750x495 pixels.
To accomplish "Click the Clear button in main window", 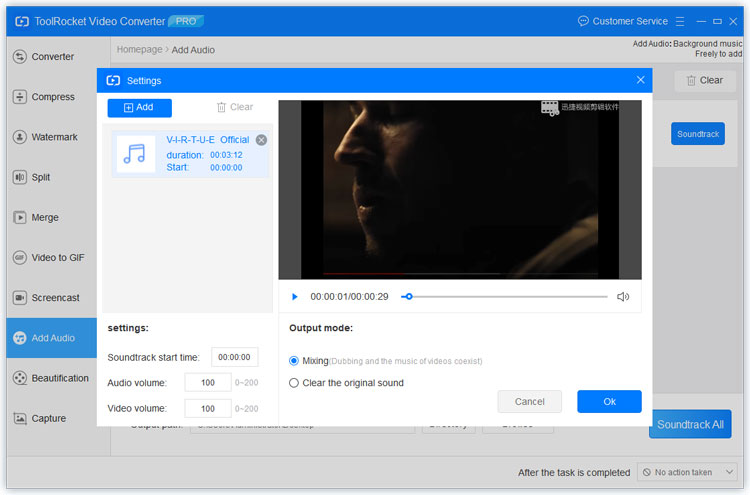I will pos(705,80).
